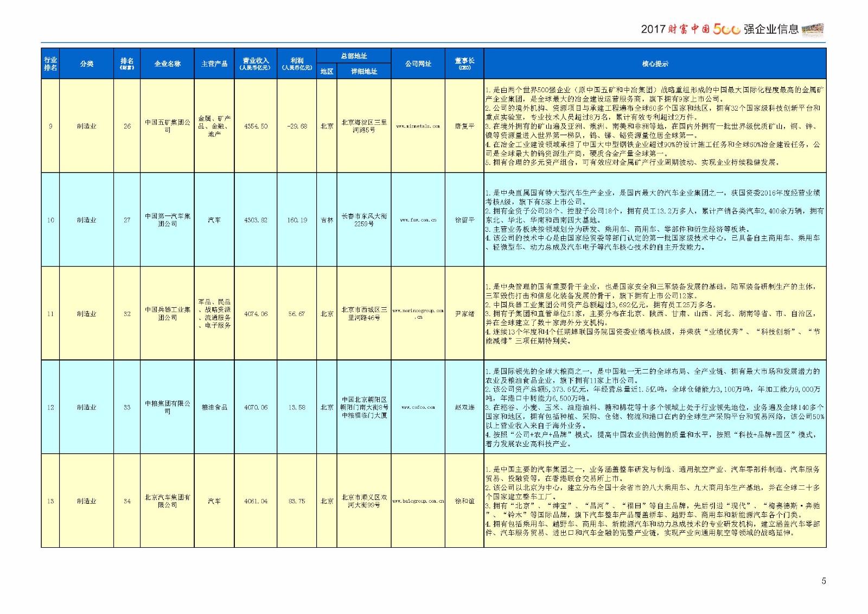868x614 pixels.
Task: Click address '北京市西城区三里河路46号'
Action: tap(363, 314)
